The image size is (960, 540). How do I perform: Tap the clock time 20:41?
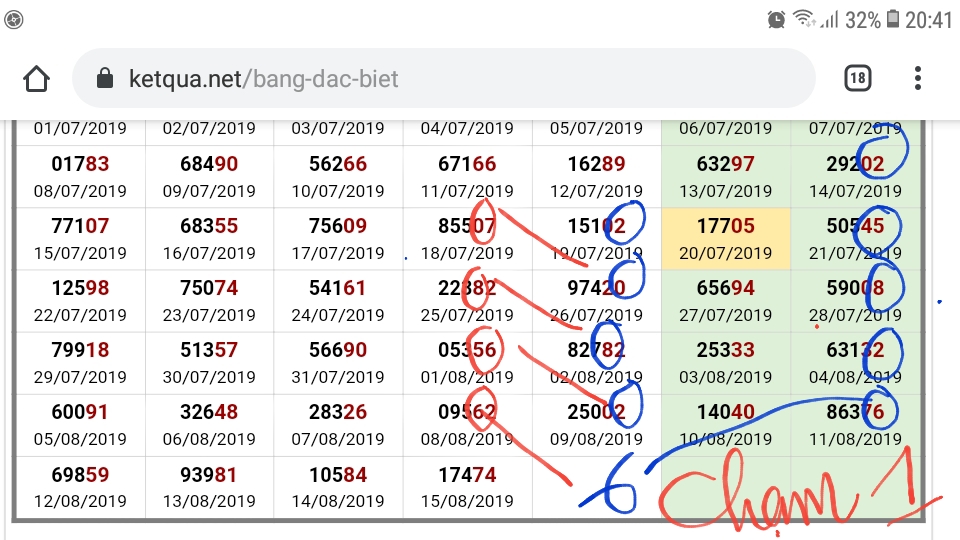click(x=929, y=20)
